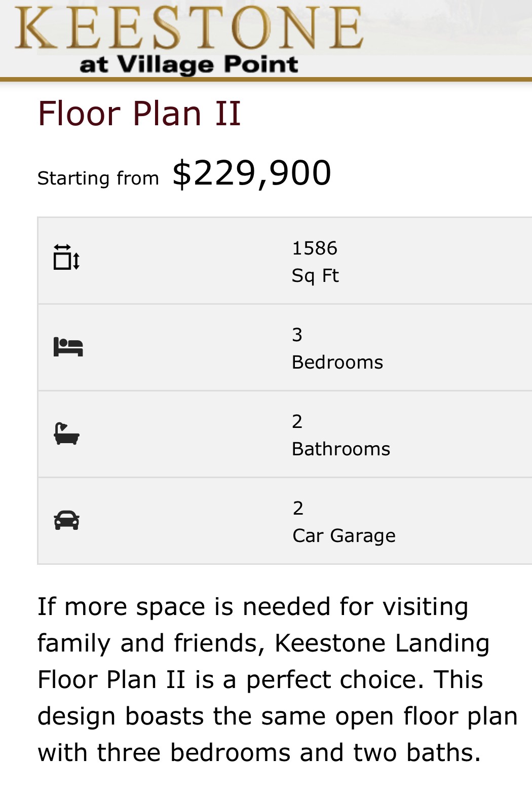Tap the 'Sq Ft' label
Screen dimensions: 532x794
(x=315, y=276)
